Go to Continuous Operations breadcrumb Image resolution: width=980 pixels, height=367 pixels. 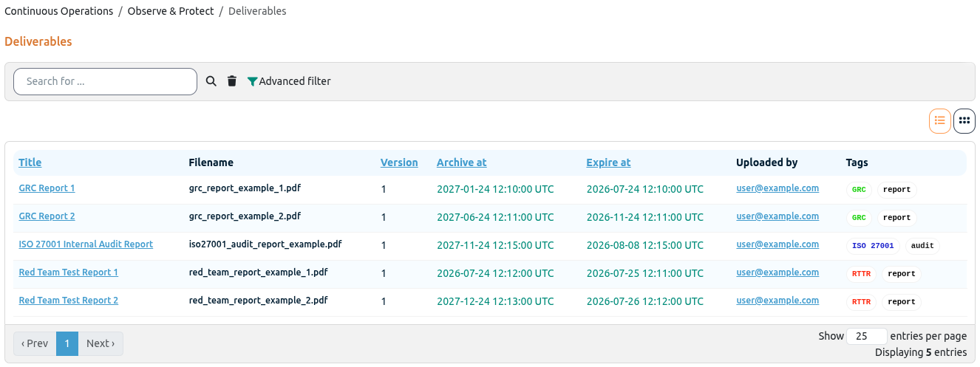(x=59, y=11)
